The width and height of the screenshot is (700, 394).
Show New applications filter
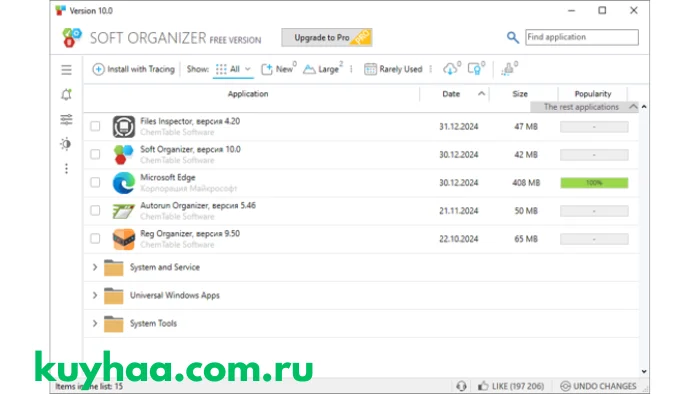pyautogui.click(x=279, y=69)
